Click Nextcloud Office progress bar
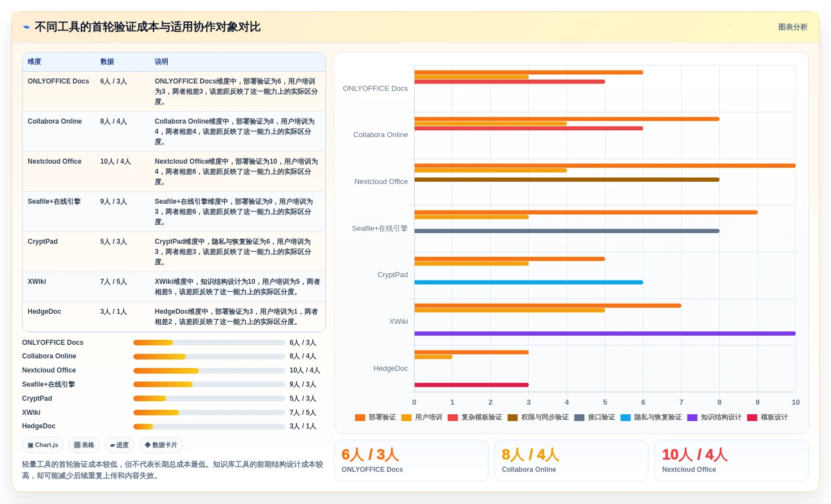The width and height of the screenshot is (831, 504). (x=209, y=370)
